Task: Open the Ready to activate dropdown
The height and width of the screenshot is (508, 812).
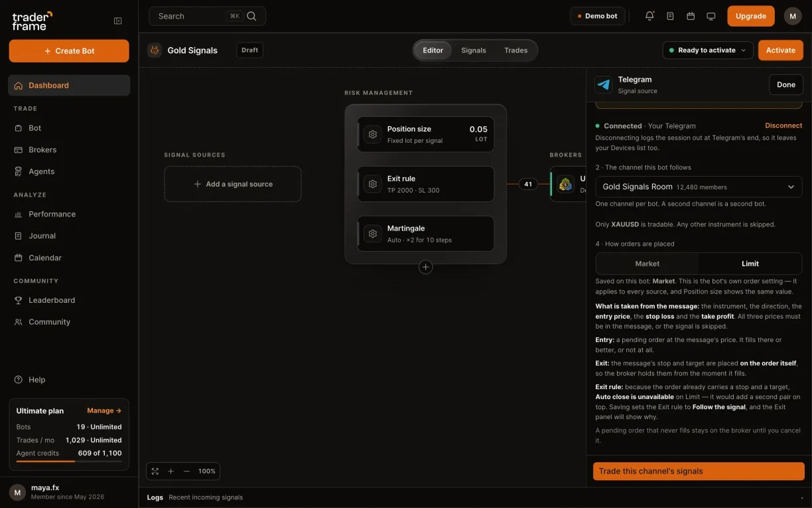Action: [x=707, y=50]
